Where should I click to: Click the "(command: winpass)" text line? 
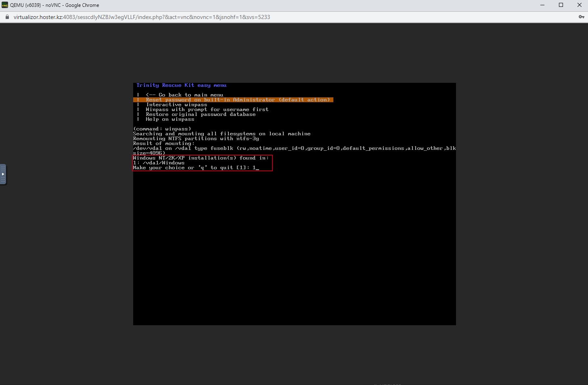tap(162, 129)
